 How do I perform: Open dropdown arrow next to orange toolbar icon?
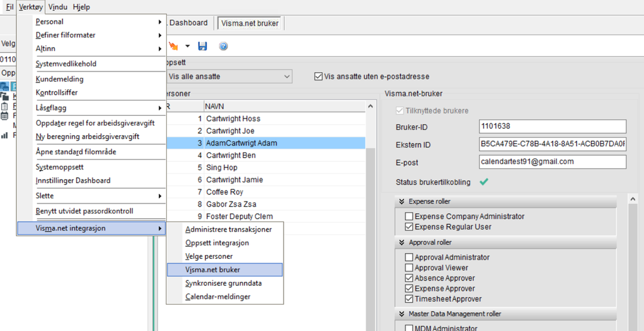188,46
